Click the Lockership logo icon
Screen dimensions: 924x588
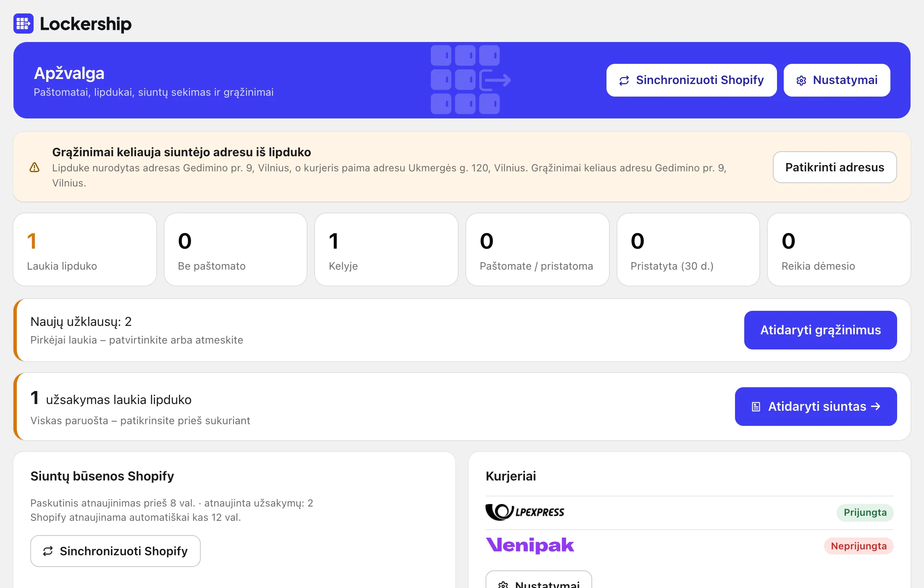click(24, 24)
